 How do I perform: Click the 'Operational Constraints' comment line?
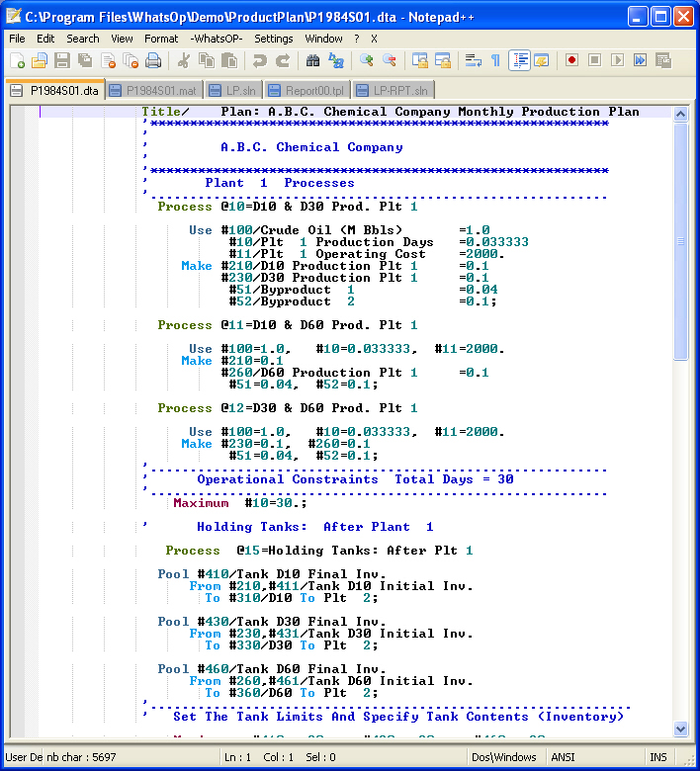[355, 479]
